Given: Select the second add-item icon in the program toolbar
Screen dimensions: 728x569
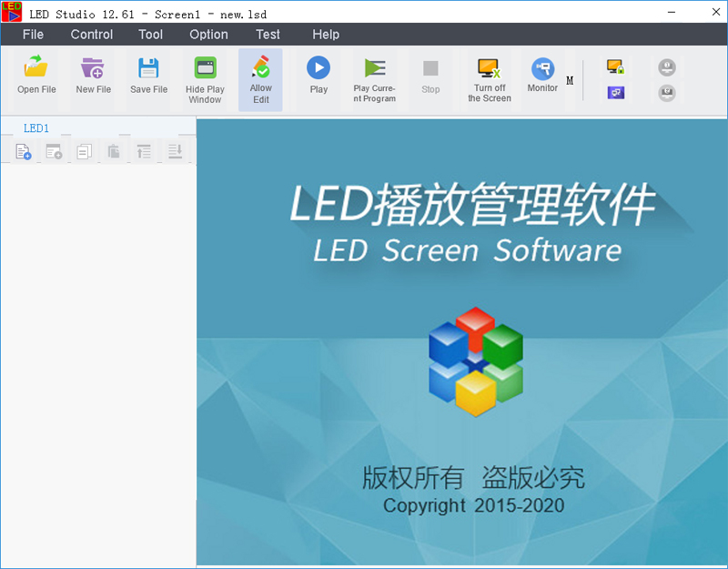Looking at the screenshot, I should tap(53, 151).
